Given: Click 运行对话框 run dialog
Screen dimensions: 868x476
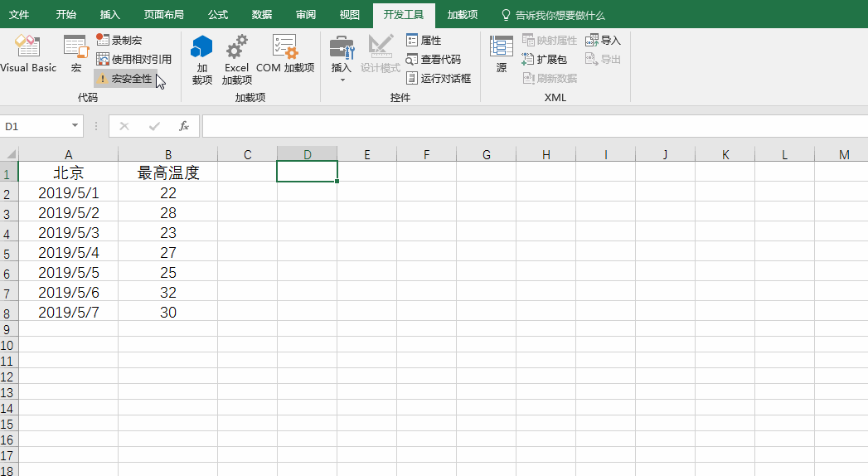Looking at the screenshot, I should click(438, 78).
